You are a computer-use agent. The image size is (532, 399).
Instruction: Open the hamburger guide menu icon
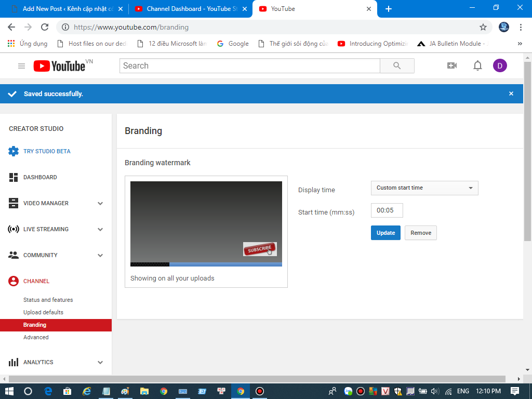click(21, 66)
